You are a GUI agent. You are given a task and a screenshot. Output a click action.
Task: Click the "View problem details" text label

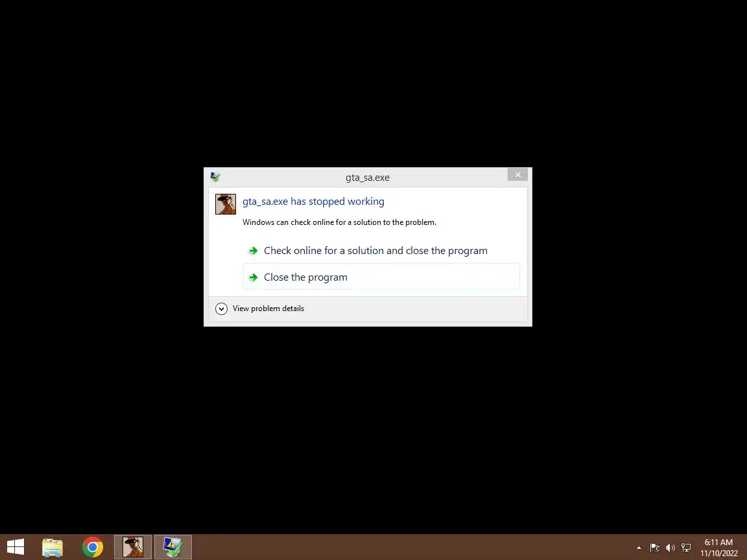pyautogui.click(x=268, y=309)
